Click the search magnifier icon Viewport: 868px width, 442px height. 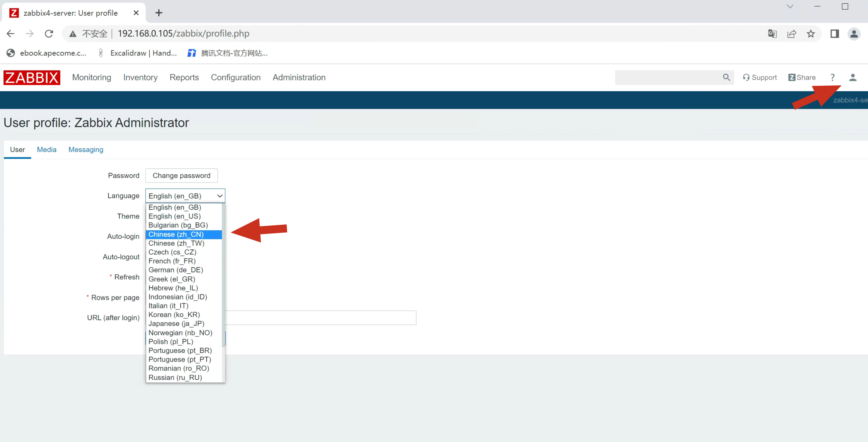[726, 78]
